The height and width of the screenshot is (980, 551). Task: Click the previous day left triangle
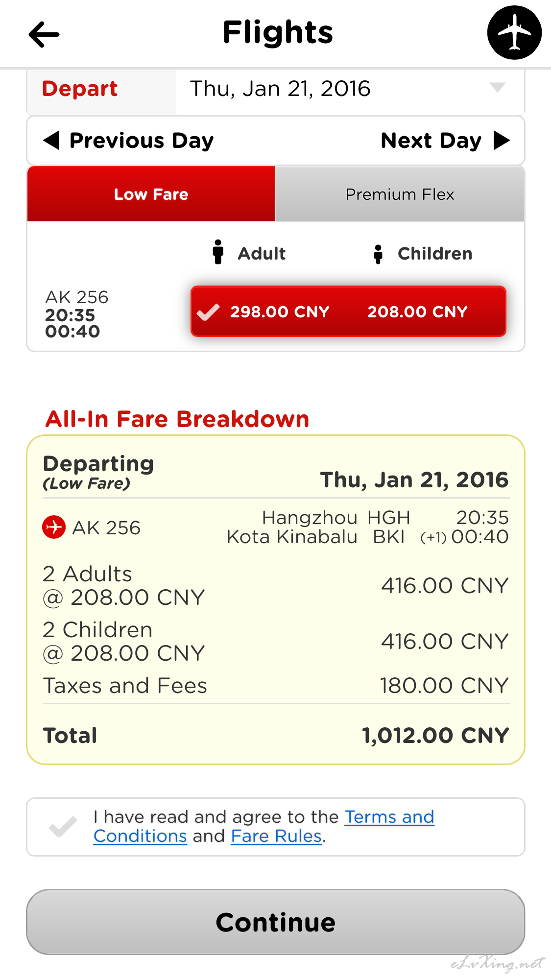[x=51, y=141]
